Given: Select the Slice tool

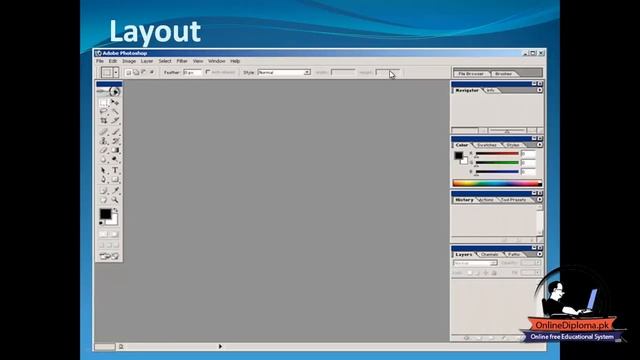Looking at the screenshot, I should click(x=115, y=121).
